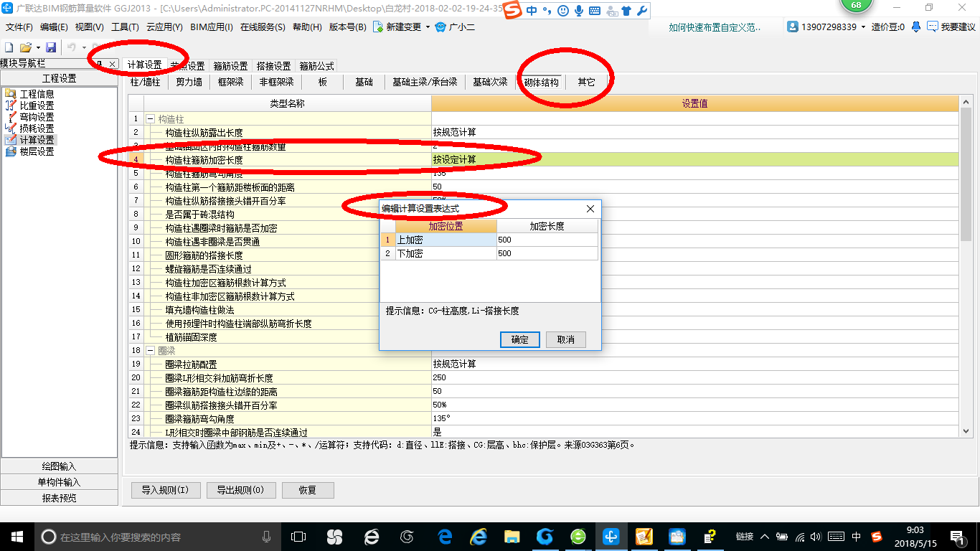Select 损耗设置 in navigation list
The image size is (980, 551).
[37, 128]
